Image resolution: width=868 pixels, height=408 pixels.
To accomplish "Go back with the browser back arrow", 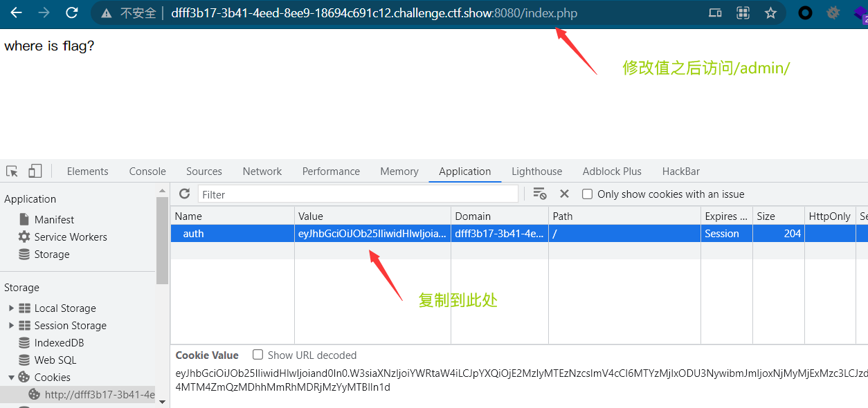I will [x=17, y=13].
